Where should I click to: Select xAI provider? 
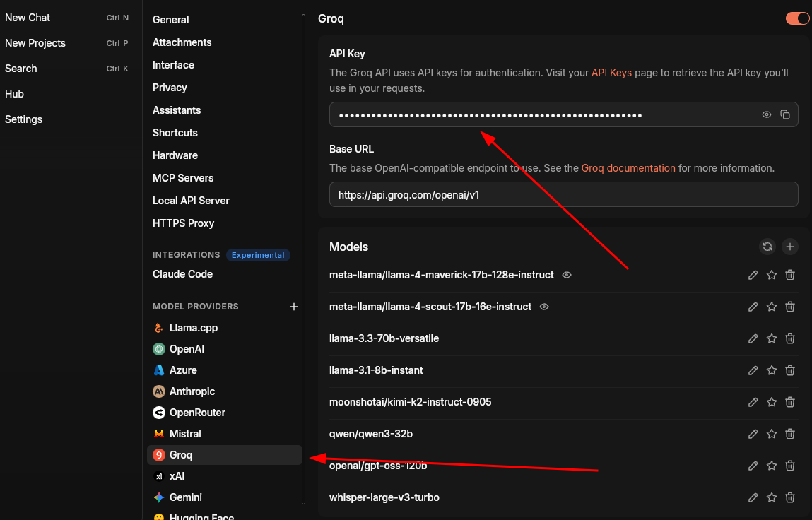[224, 476]
